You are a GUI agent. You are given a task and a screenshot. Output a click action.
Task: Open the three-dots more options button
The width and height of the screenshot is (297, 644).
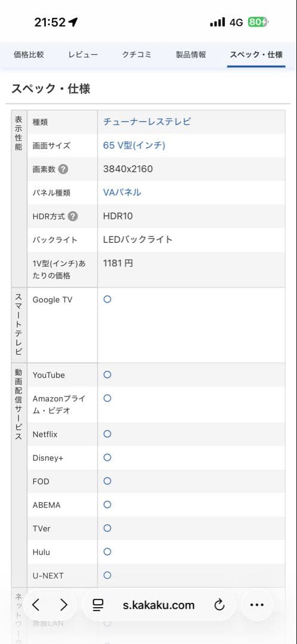pos(256,605)
